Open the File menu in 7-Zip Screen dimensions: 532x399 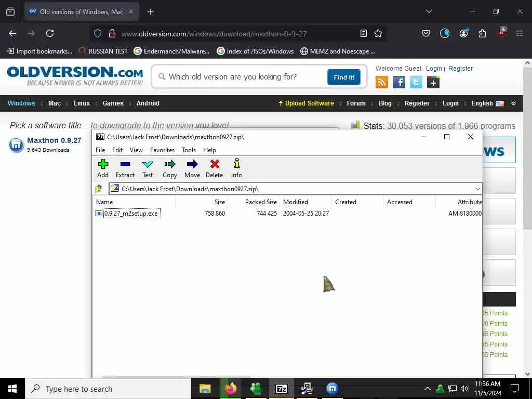tap(100, 150)
